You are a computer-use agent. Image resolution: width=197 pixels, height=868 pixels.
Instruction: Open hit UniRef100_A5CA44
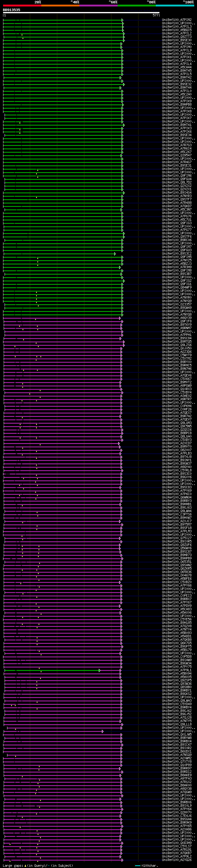tap(177, 67)
